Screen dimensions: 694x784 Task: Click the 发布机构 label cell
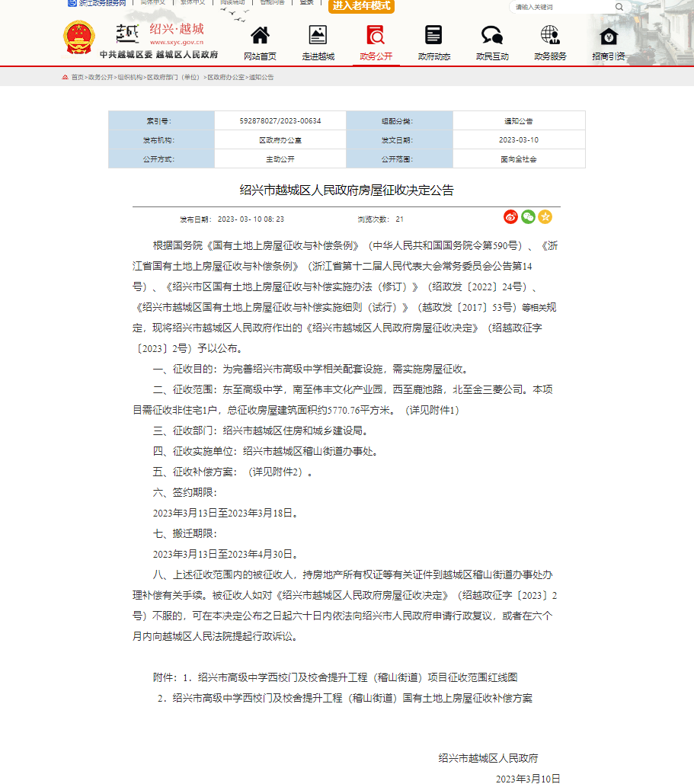click(162, 140)
